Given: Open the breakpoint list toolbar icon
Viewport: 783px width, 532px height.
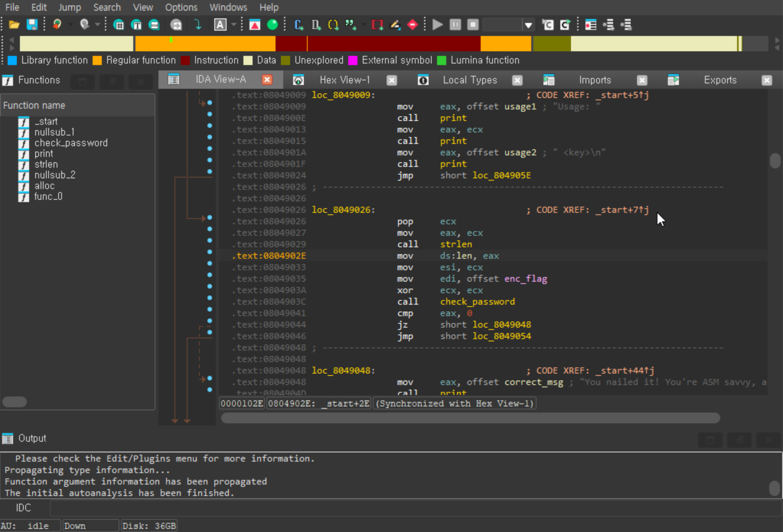Looking at the screenshot, I should pos(591,25).
